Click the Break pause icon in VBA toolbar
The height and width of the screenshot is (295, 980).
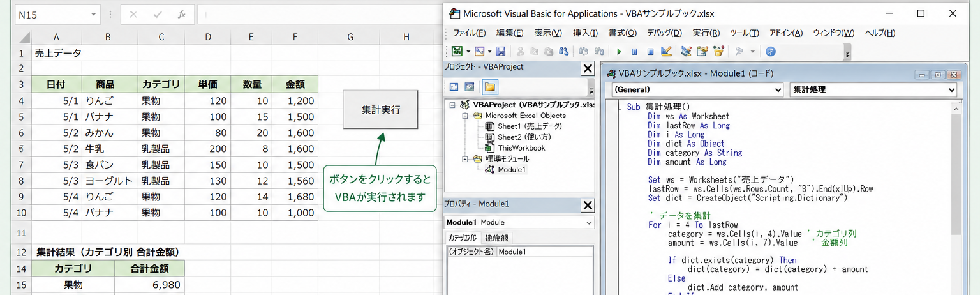coord(634,52)
